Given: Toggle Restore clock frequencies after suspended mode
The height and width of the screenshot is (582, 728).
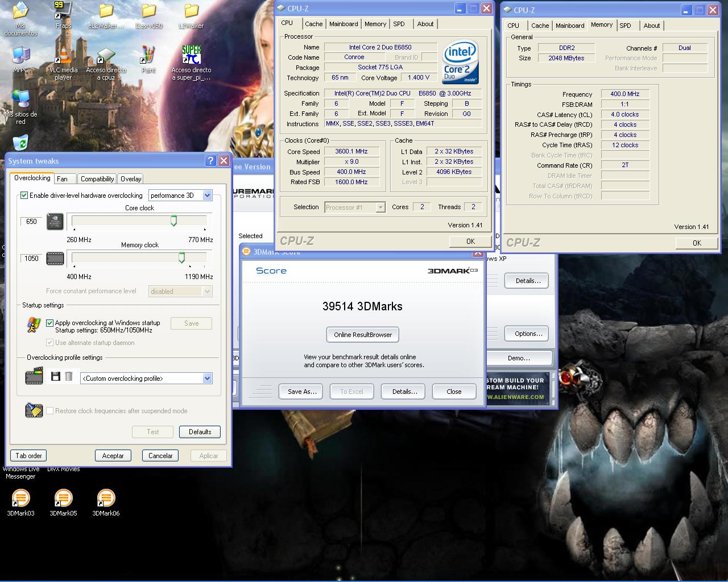Looking at the screenshot, I should 50,411.
